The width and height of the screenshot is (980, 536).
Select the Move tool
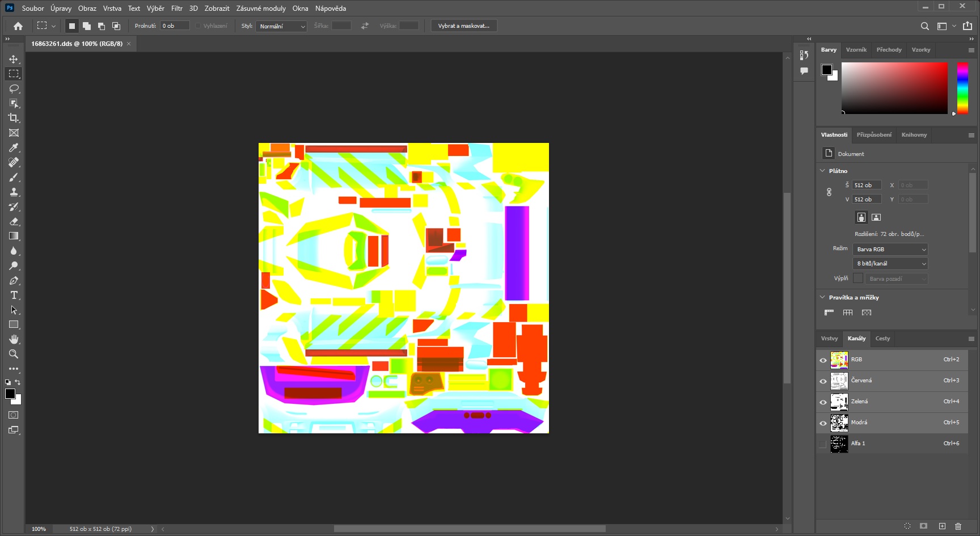pos(14,59)
